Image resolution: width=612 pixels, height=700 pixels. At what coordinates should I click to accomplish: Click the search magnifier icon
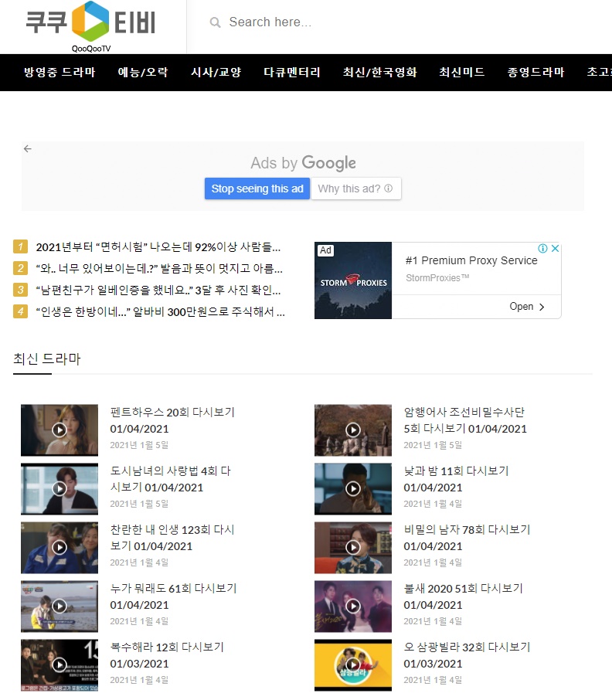point(215,22)
